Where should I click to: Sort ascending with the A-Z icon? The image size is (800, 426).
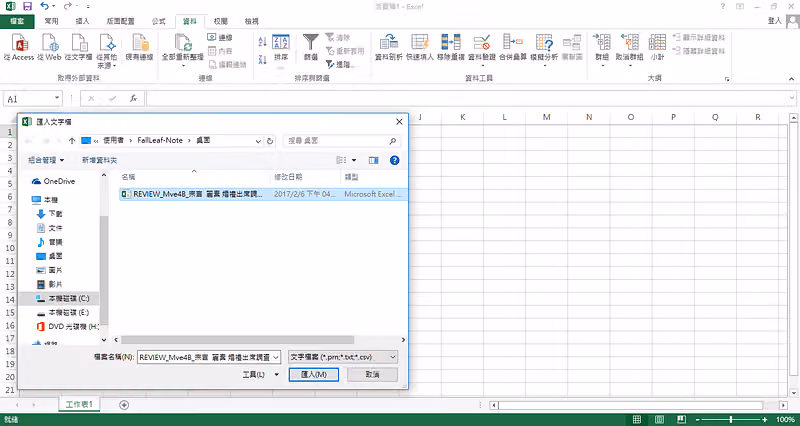pyautogui.click(x=262, y=42)
